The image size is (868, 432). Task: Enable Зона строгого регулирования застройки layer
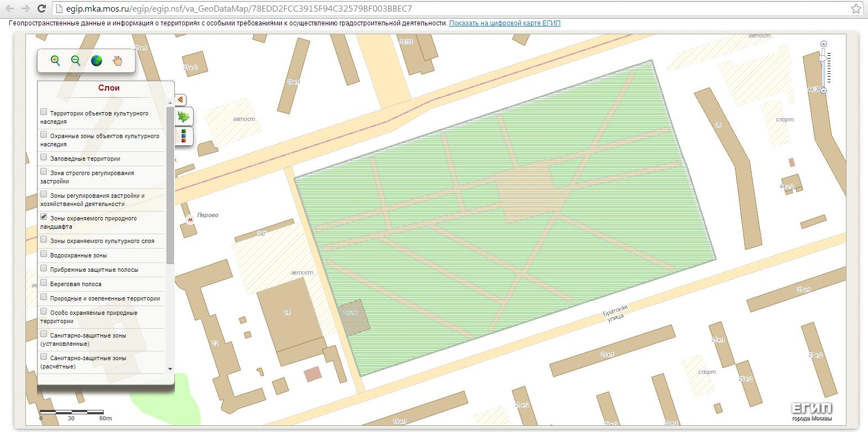44,171
